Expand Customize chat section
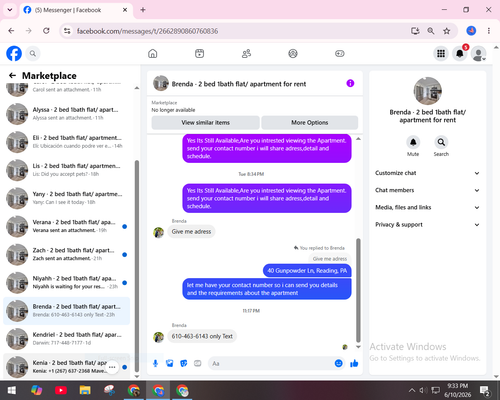500x400 pixels. point(427,173)
